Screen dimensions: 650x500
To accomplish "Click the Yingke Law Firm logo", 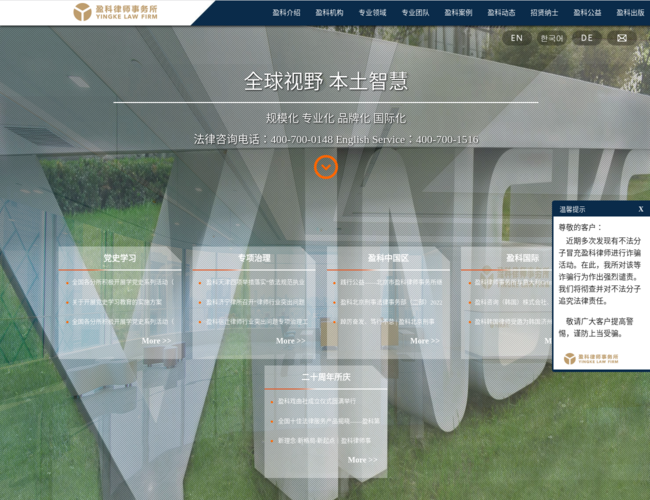I will (x=115, y=12).
